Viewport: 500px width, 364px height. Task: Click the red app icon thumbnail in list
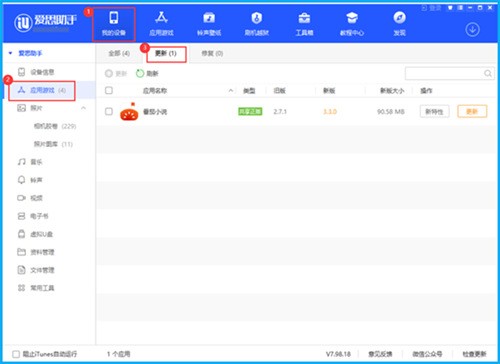pos(129,112)
